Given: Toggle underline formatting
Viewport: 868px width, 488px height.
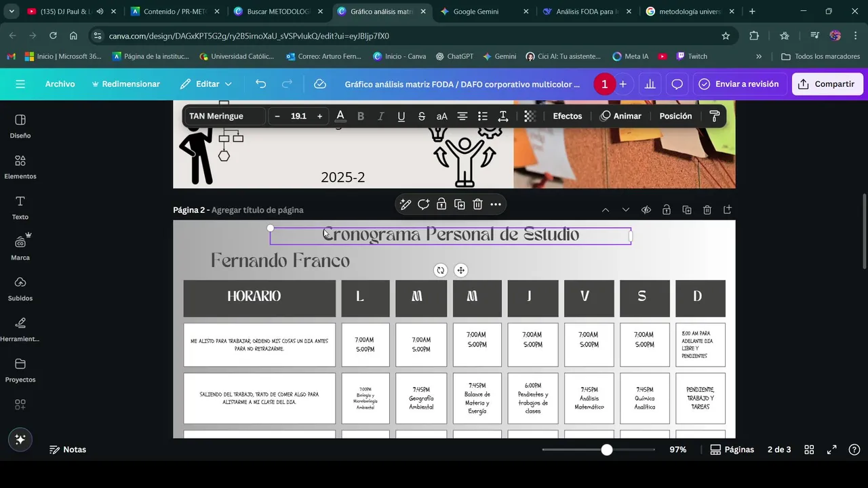Looking at the screenshot, I should point(401,116).
